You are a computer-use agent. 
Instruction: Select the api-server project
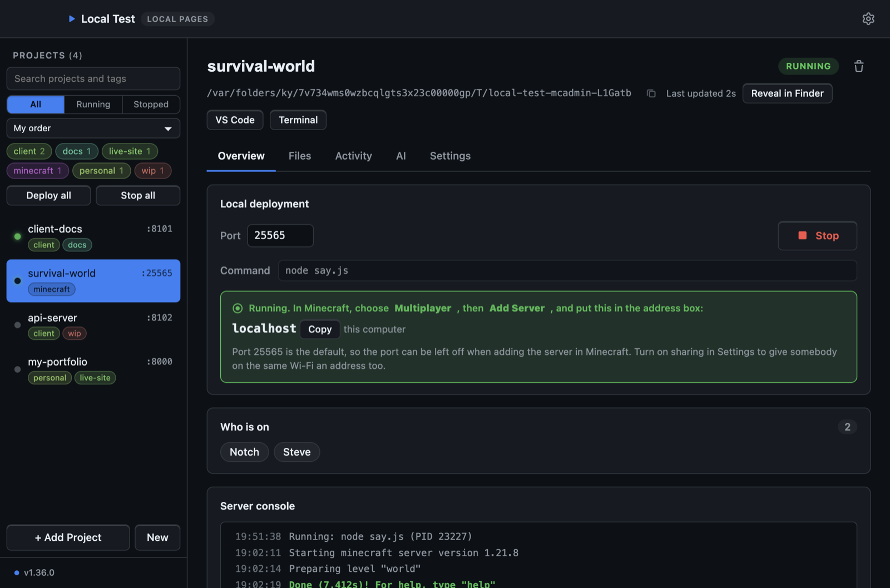[93, 325]
